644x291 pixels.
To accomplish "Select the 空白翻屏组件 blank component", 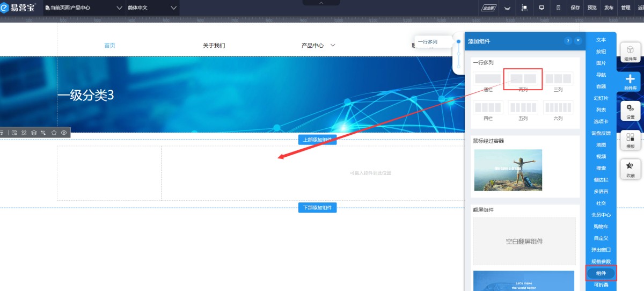I will click(x=524, y=241).
